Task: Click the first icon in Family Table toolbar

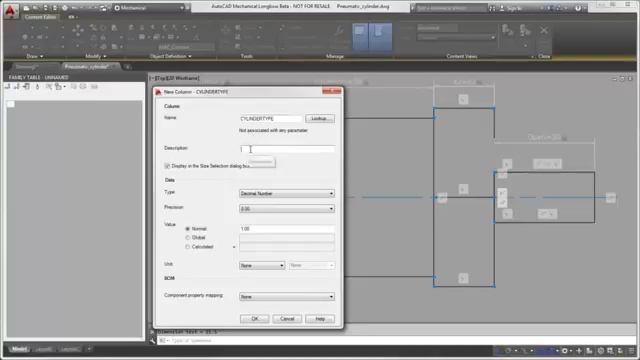Action: (x=7, y=87)
